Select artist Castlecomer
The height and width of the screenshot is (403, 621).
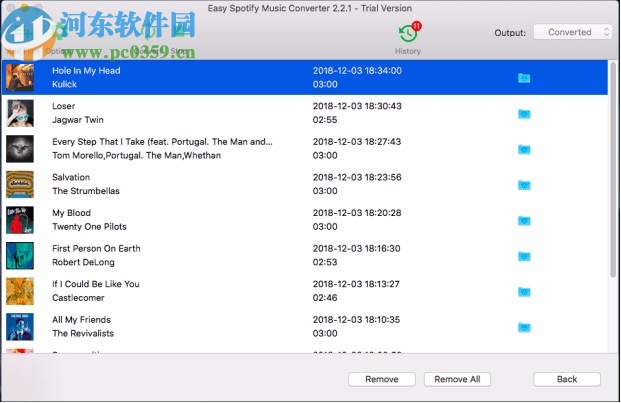point(78,298)
